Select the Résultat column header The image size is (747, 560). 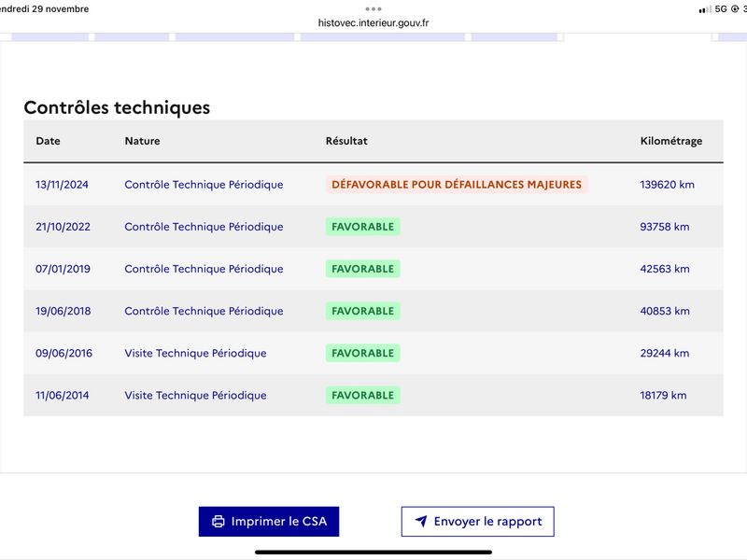(x=346, y=141)
